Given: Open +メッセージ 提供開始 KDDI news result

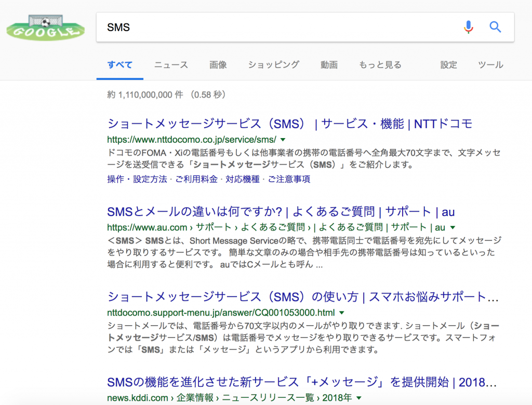Looking at the screenshot, I should tap(302, 382).
